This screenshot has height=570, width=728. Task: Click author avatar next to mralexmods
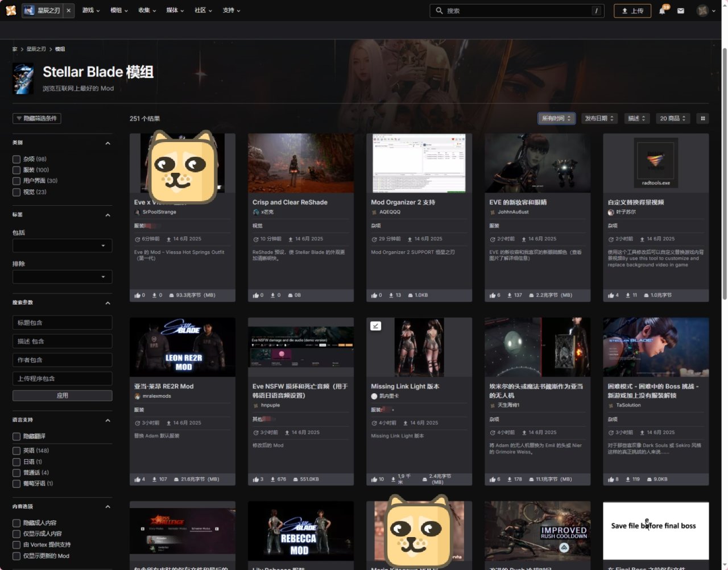[x=137, y=396]
